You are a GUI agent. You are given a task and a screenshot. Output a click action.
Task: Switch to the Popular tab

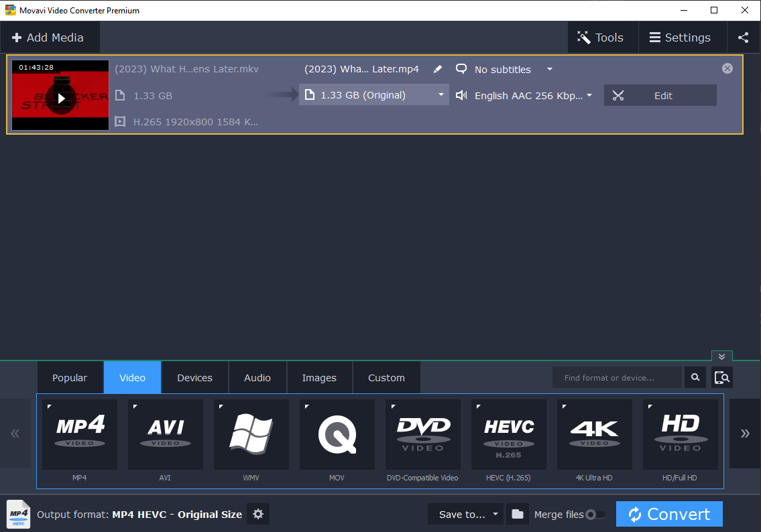(70, 377)
